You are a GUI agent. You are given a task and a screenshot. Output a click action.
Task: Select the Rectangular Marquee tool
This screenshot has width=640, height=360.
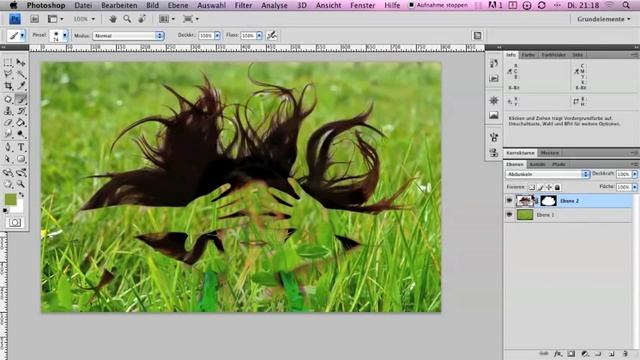point(8,62)
